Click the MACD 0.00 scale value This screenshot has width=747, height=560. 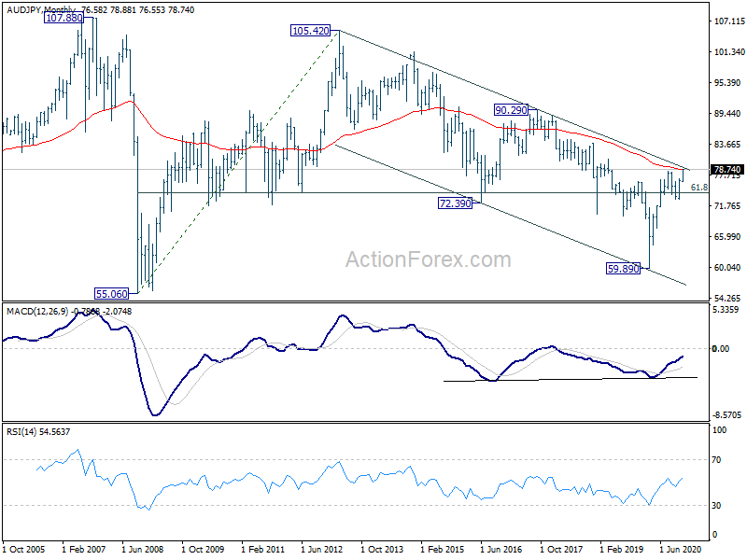[x=720, y=348]
